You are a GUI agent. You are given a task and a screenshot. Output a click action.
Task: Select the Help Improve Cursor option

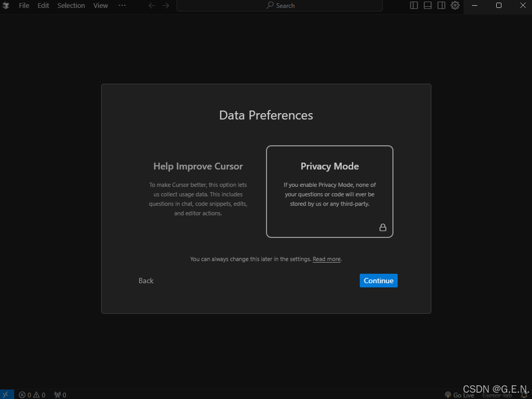(198, 191)
